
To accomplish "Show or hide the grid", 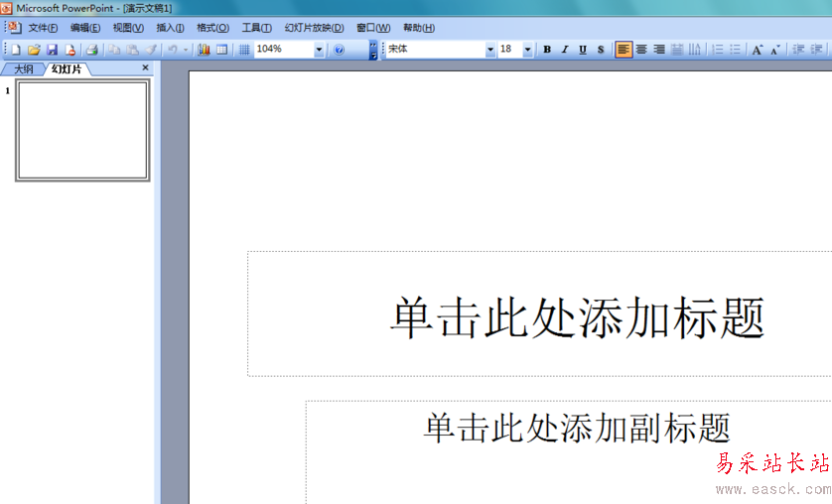I will coord(244,50).
